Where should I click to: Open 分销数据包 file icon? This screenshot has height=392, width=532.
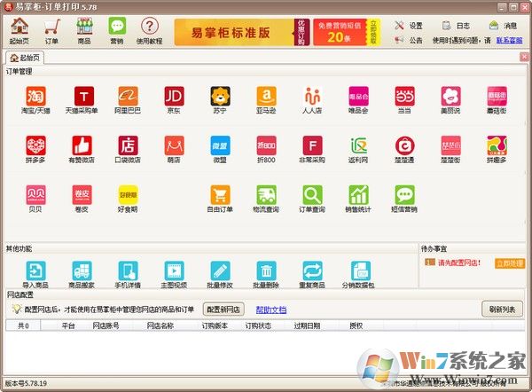tap(360, 270)
